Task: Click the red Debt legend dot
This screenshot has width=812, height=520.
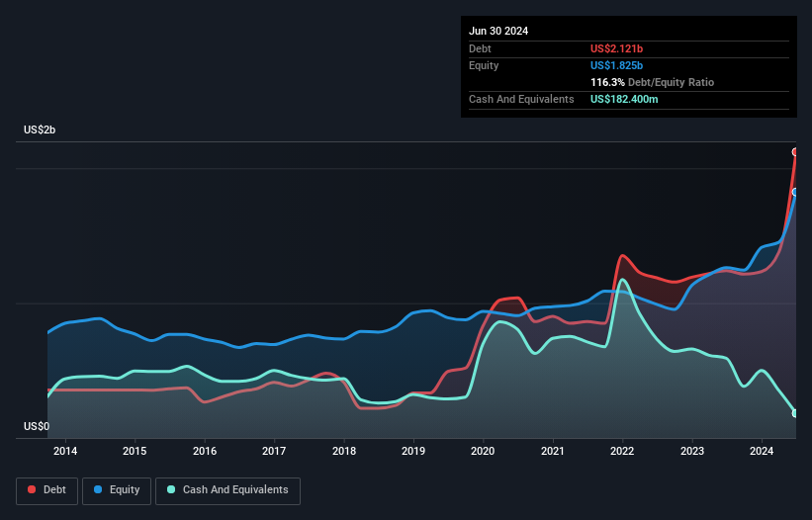Action: click(32, 489)
